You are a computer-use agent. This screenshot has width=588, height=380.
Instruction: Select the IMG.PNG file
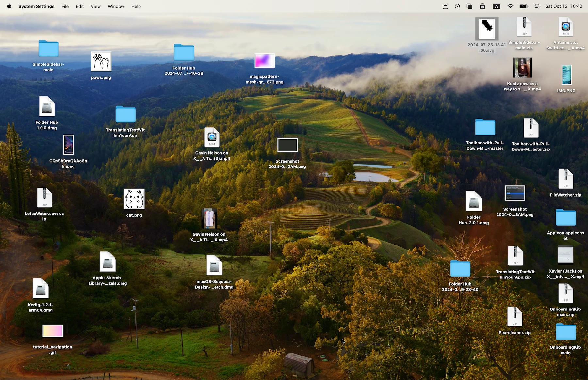[566, 75]
